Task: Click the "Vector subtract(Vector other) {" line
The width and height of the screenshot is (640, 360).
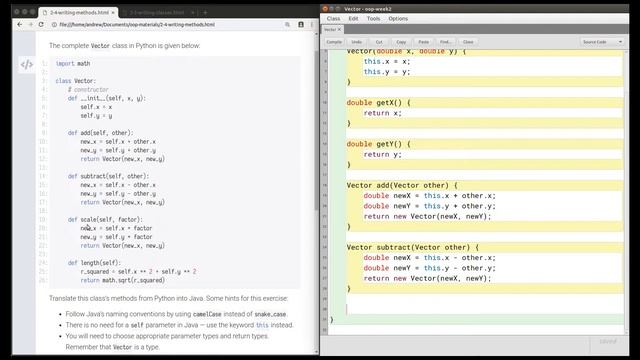Action: [x=413, y=247]
